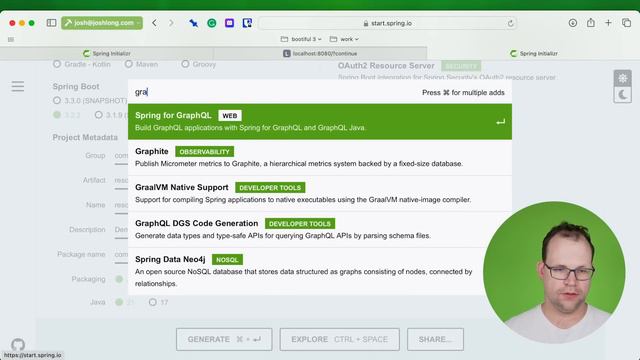640x360 pixels.
Task: Show the tab overview icon
Action: point(626,23)
